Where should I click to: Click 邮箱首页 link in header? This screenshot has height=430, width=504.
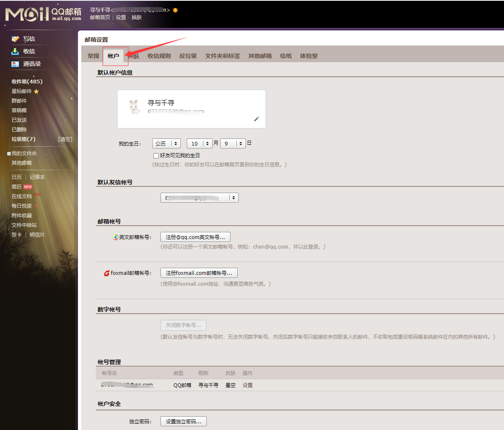click(x=100, y=18)
